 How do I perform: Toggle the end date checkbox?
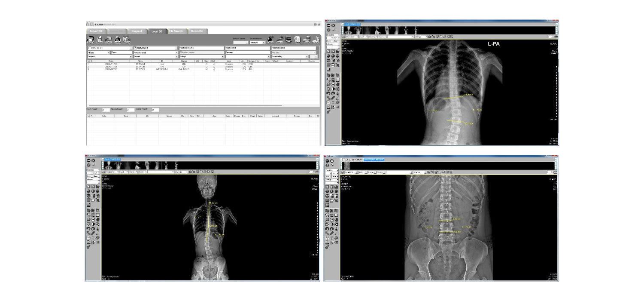click(135, 48)
